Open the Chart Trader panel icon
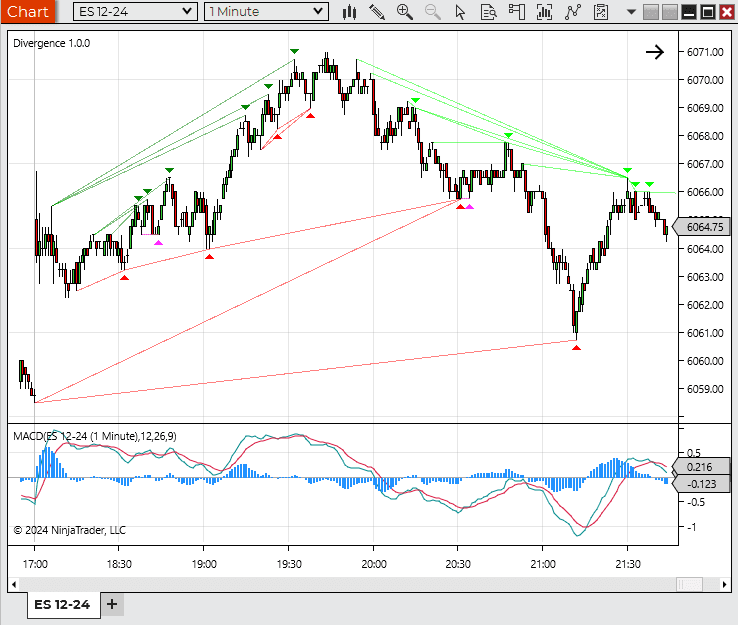 [x=516, y=12]
